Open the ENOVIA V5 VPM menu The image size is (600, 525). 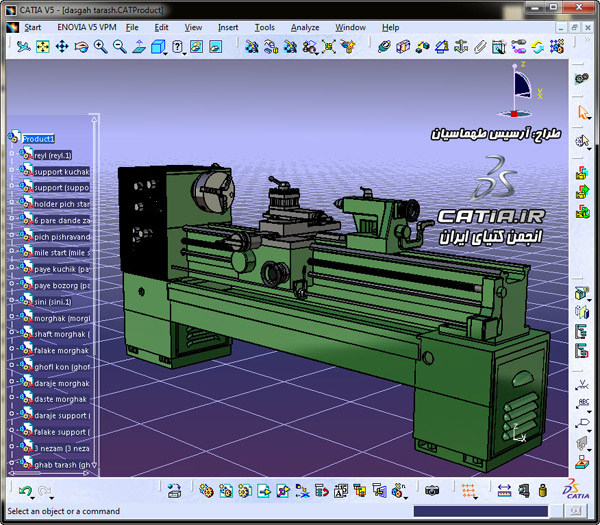(x=86, y=28)
